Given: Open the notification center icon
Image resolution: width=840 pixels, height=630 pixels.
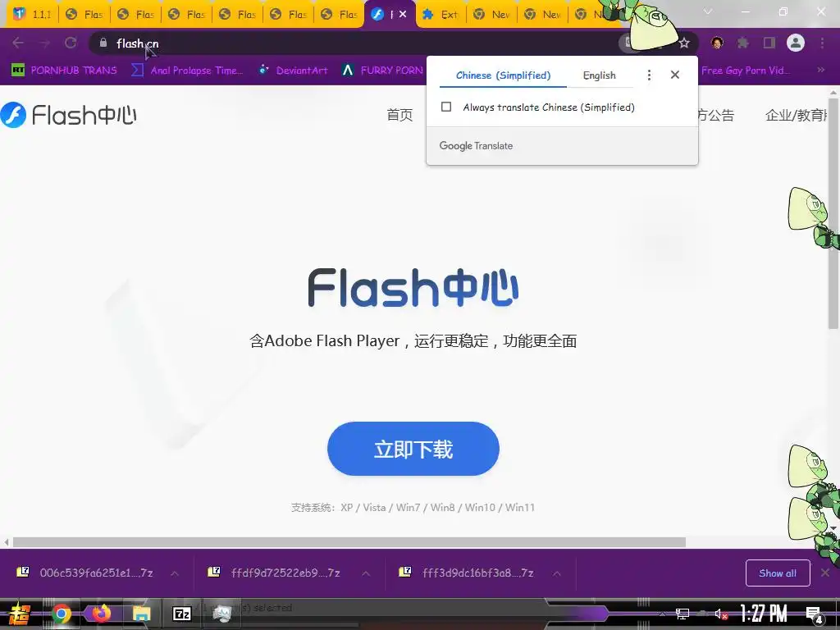Looking at the screenshot, I should coord(815,615).
